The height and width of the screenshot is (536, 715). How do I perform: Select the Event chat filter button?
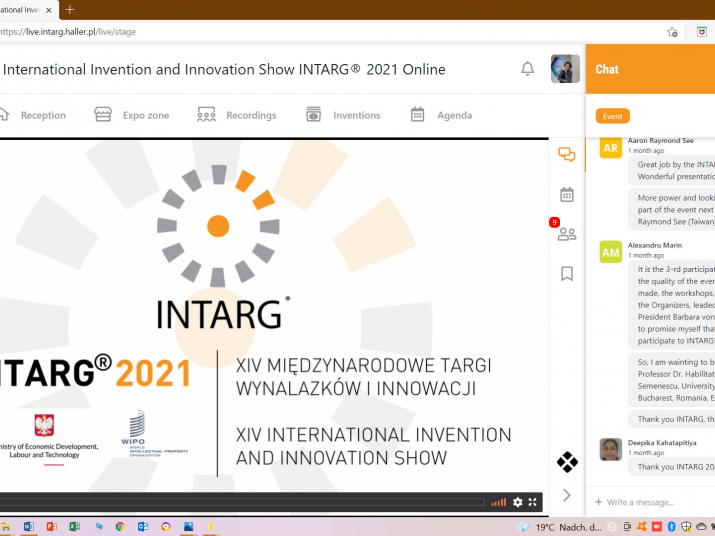tap(612, 116)
